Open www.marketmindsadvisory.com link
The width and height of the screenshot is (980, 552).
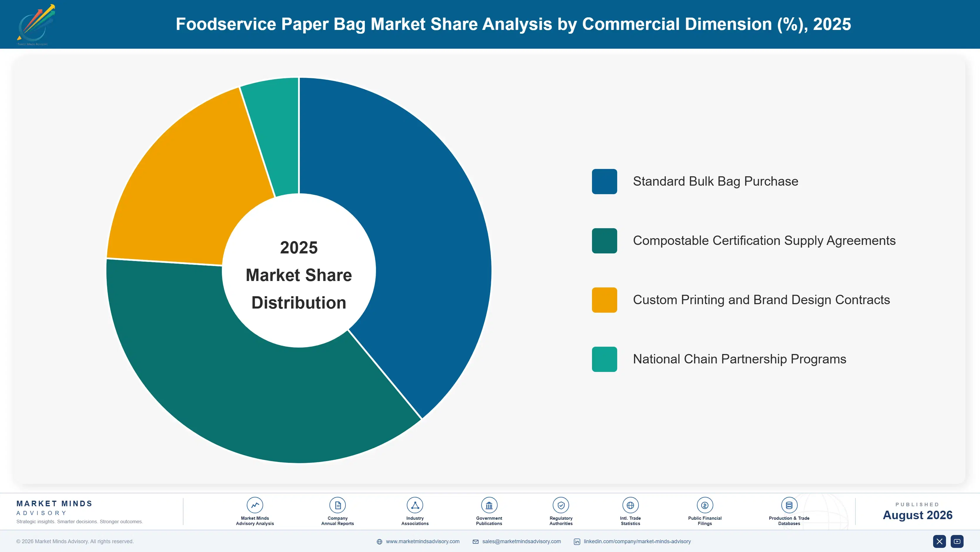coord(422,541)
